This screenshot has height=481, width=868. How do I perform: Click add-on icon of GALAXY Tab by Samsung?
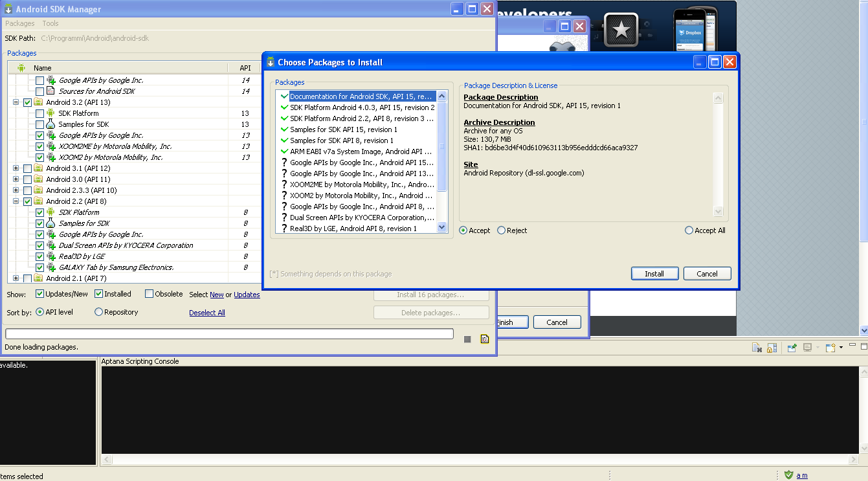[x=51, y=267]
